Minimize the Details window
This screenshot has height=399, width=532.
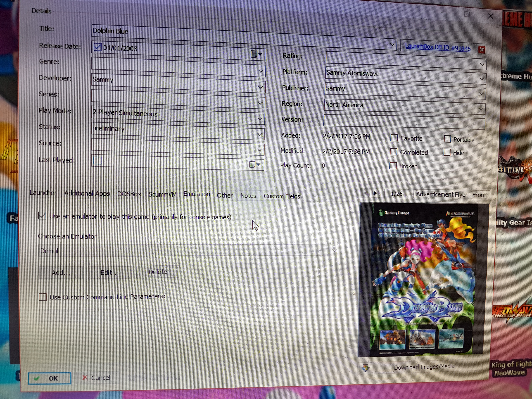tap(443, 13)
